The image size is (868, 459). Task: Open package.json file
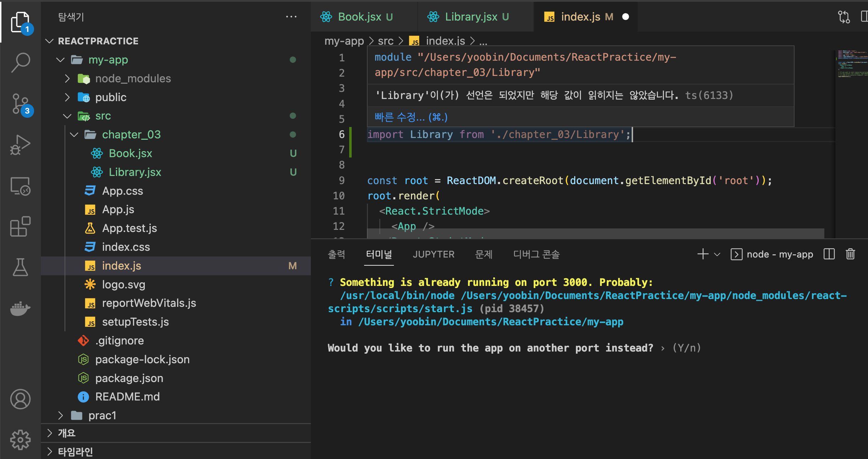(x=176, y=378)
